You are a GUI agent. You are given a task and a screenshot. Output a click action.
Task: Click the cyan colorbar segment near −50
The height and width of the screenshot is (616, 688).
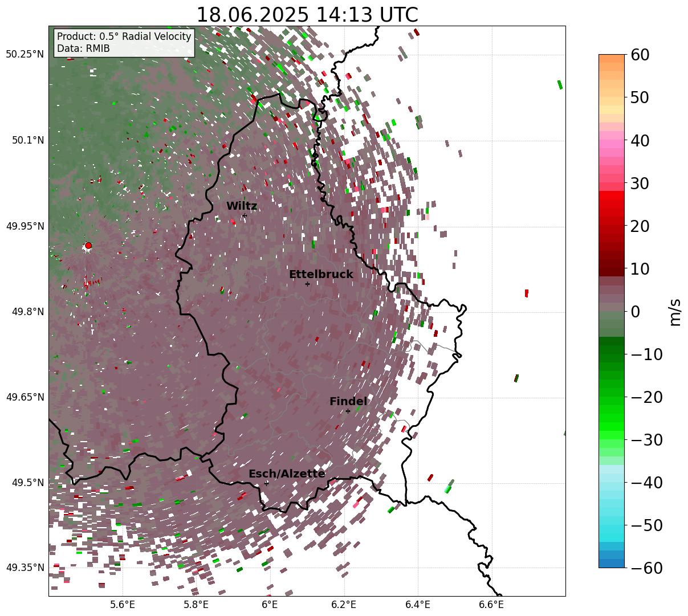click(612, 525)
